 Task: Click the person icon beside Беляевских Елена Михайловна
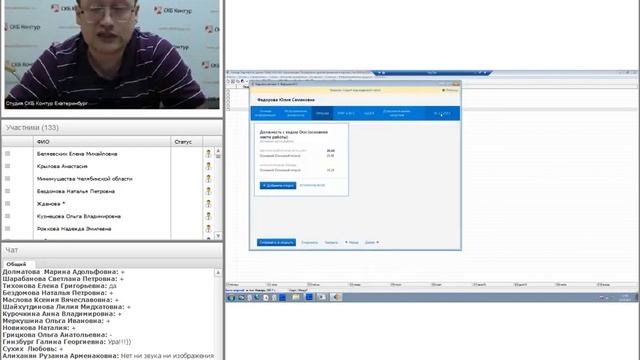(208, 154)
